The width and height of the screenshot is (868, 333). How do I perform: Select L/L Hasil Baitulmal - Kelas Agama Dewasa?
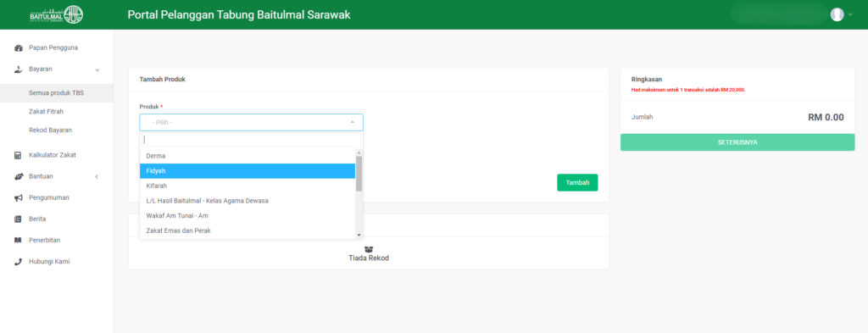(248, 201)
